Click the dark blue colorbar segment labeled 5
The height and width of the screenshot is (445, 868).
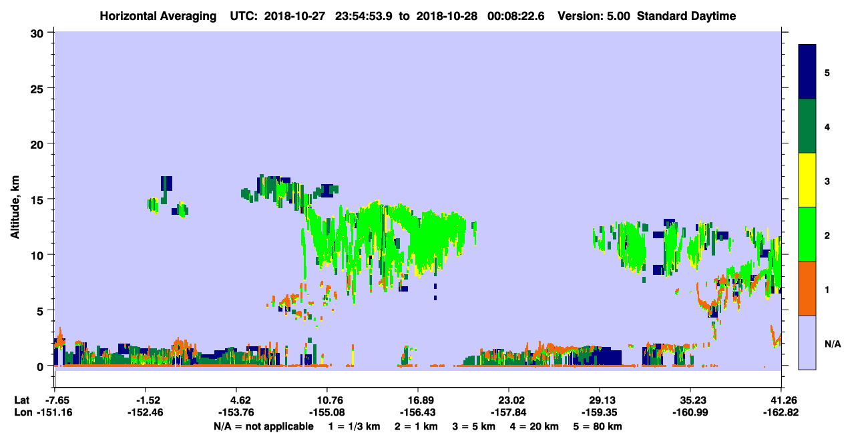pos(807,71)
